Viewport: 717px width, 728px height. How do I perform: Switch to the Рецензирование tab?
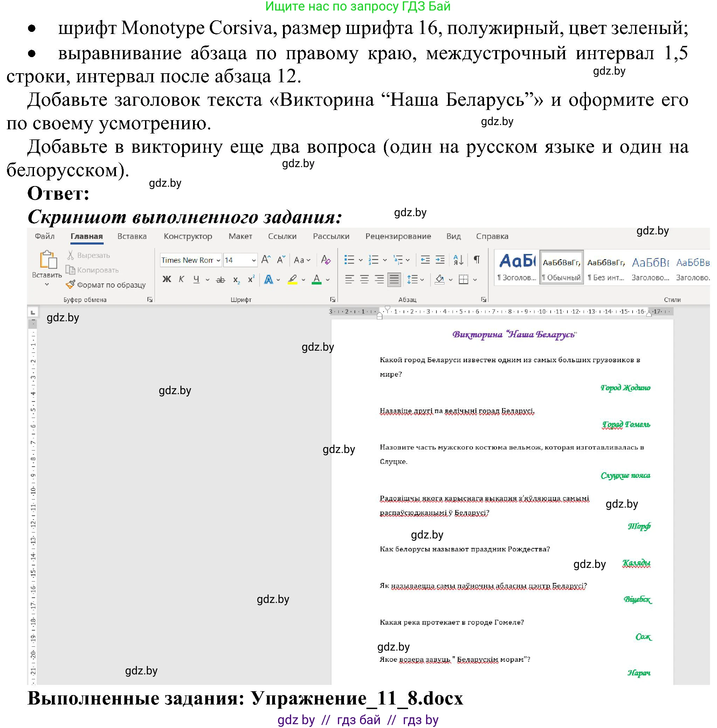click(x=398, y=236)
